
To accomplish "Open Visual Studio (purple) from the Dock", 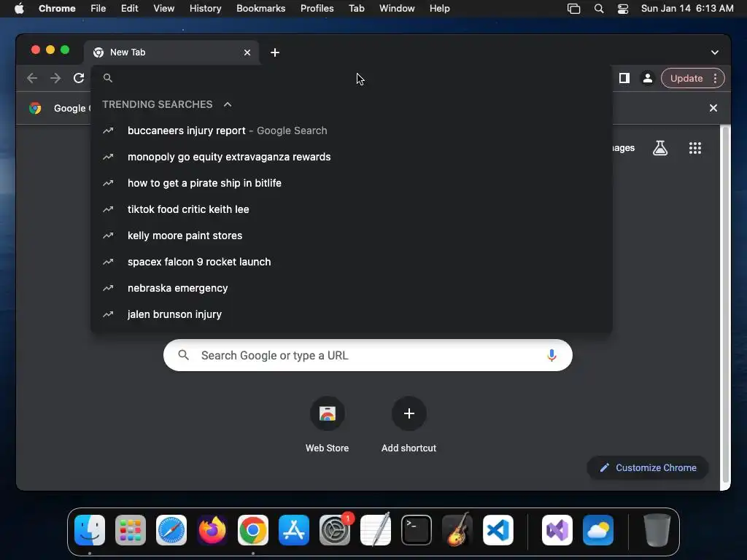I will click(x=557, y=530).
